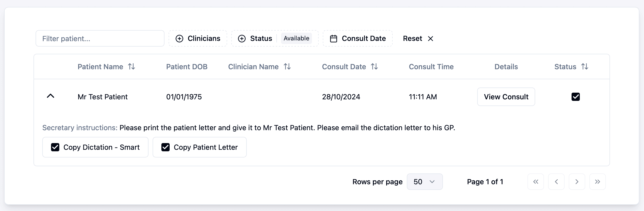Click the X icon beside Reset
Viewport: 644px width, 211px height.
coord(431,39)
